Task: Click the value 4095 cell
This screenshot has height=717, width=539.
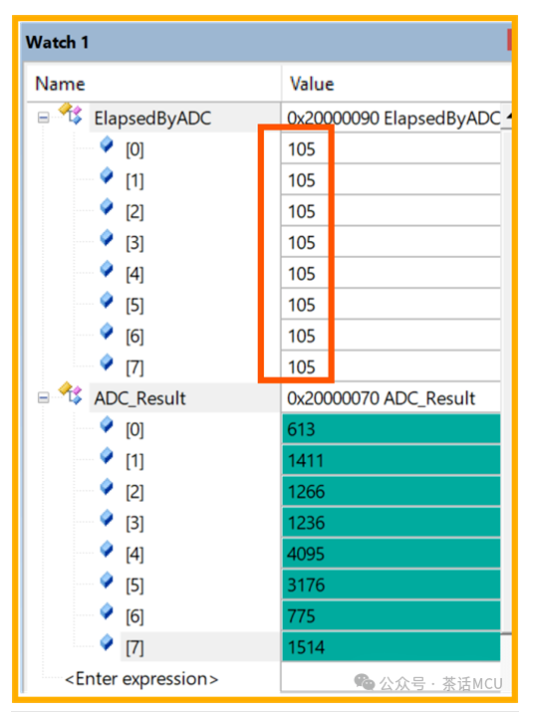Action: point(391,553)
